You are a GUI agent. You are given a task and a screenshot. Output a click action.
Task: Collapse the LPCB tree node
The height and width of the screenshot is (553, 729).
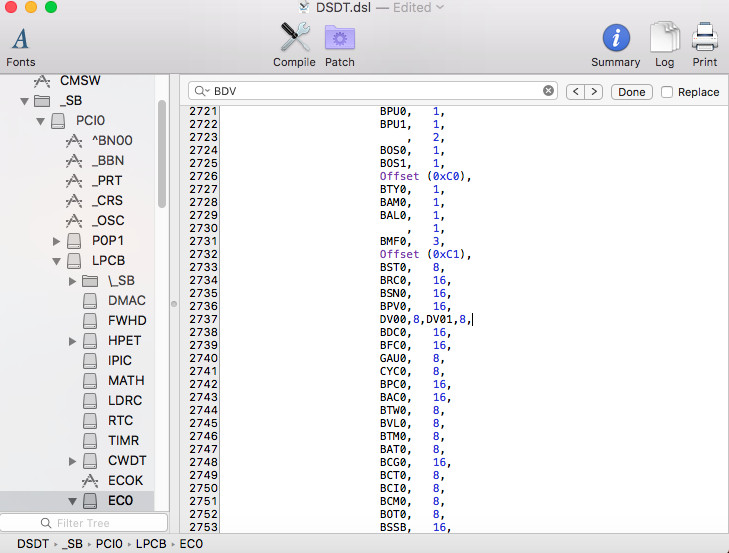pos(57,261)
